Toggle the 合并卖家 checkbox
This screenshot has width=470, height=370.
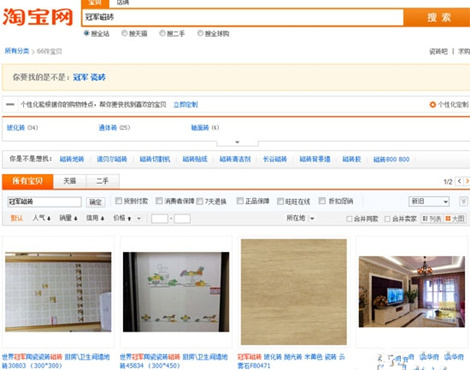click(x=387, y=219)
